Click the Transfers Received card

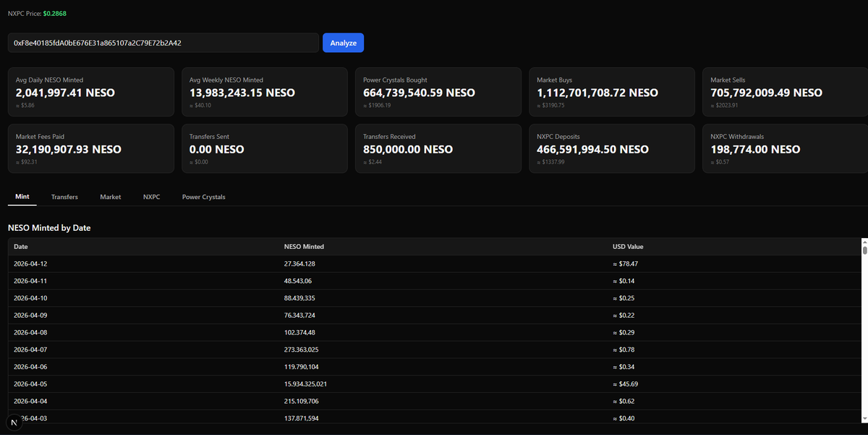tap(438, 148)
